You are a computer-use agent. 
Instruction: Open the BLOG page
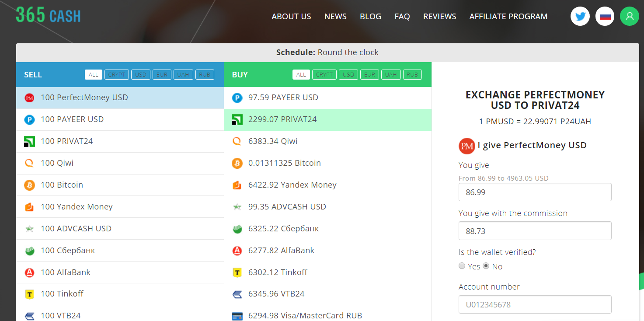pos(370,17)
